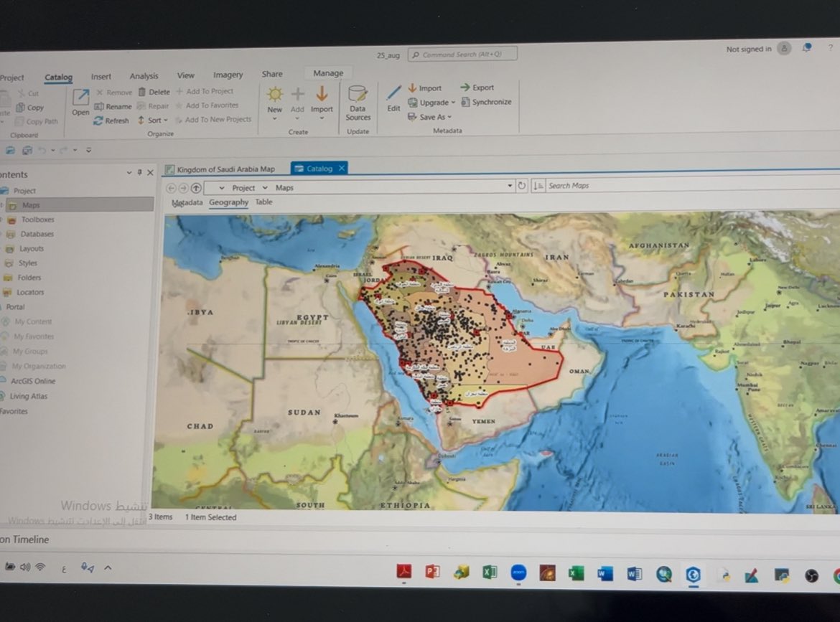Open Zoom from the taskbar
The height and width of the screenshot is (622, 840).
(x=518, y=572)
